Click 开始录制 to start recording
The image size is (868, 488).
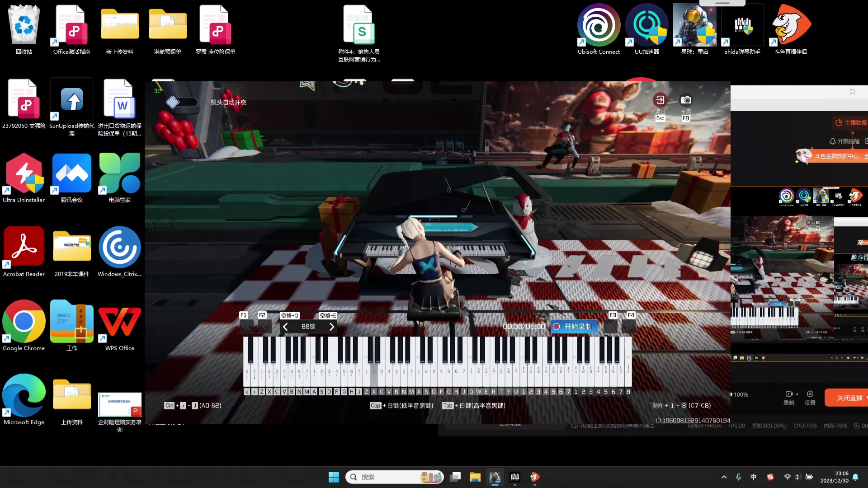tap(574, 326)
